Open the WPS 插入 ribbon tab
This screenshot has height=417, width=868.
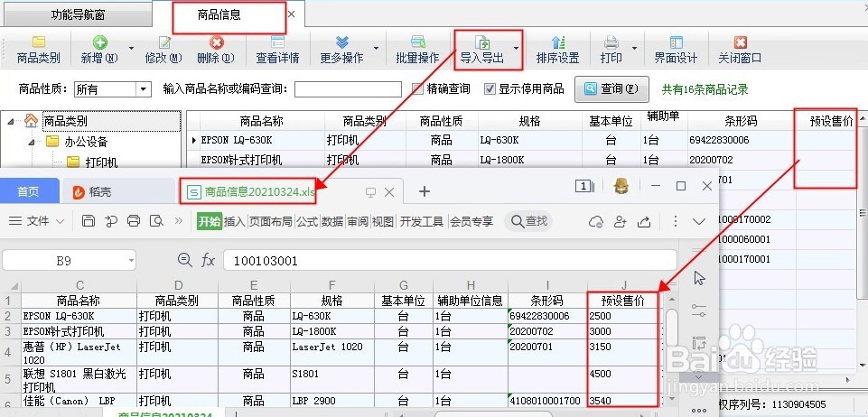tap(235, 222)
